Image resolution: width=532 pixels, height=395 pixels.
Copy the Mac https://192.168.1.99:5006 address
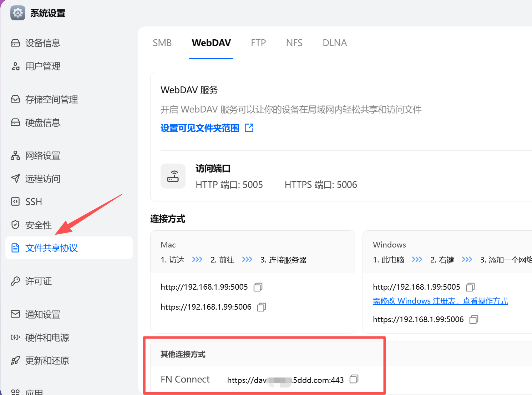pyautogui.click(x=262, y=307)
